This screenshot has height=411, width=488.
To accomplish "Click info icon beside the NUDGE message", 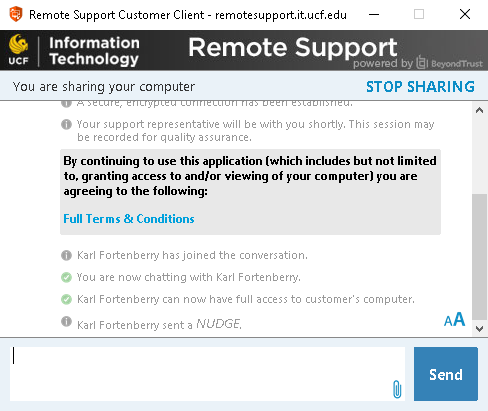I will tap(66, 322).
